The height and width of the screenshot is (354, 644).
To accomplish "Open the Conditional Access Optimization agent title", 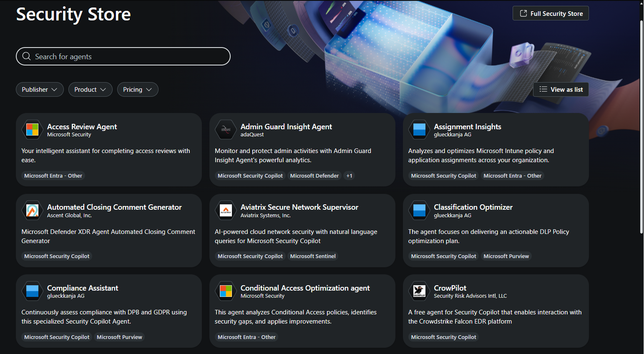I will [x=305, y=288].
